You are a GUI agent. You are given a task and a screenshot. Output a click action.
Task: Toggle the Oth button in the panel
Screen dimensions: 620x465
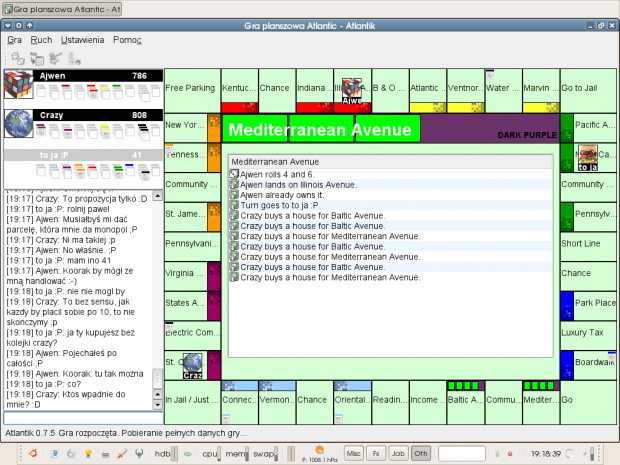[421, 453]
